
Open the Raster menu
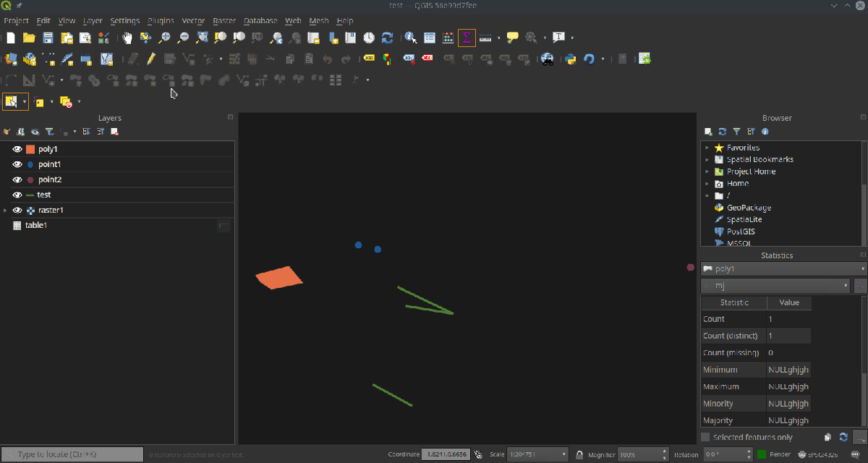[224, 21]
